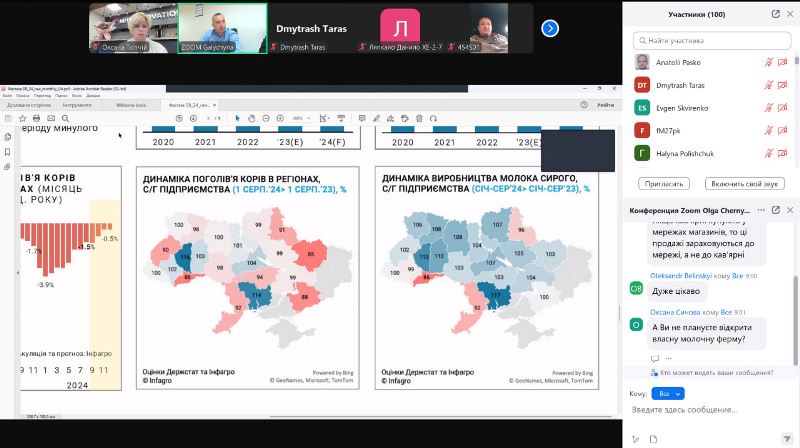
Task: Select Dmytrash Taras video tile
Action: pos(312,28)
